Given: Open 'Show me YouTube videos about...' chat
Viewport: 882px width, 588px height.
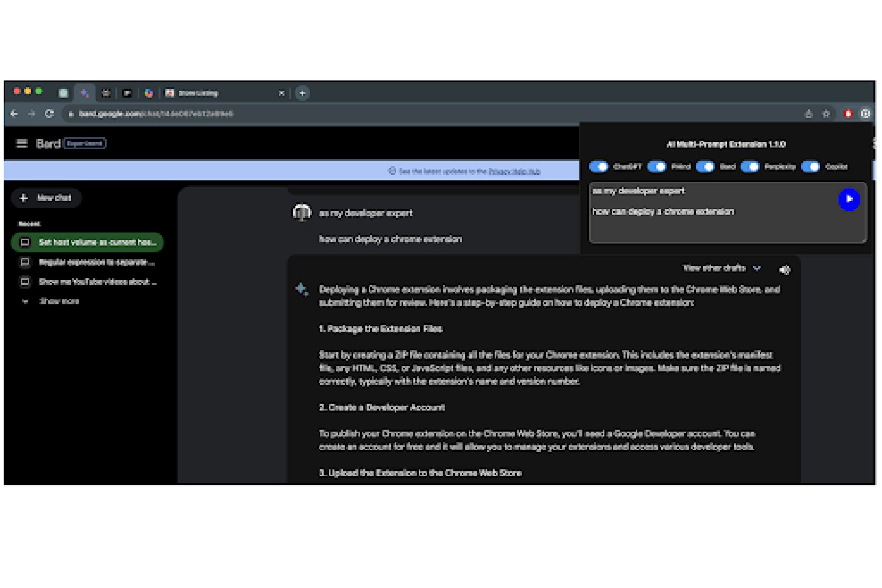Looking at the screenshot, I should [x=87, y=282].
